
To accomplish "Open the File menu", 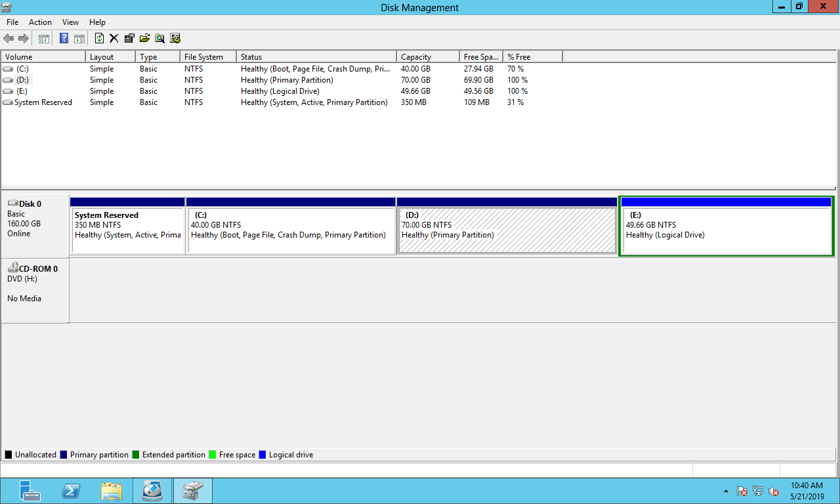I will pos(12,22).
